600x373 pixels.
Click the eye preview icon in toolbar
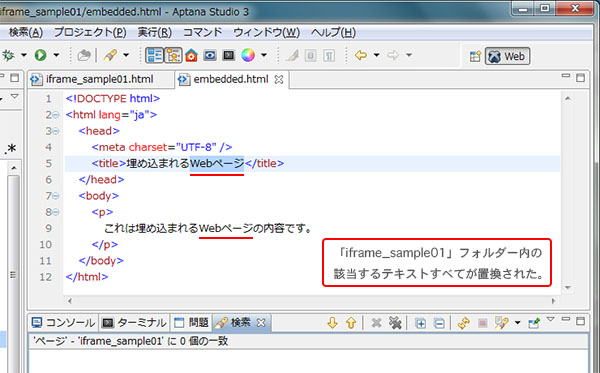point(210,55)
